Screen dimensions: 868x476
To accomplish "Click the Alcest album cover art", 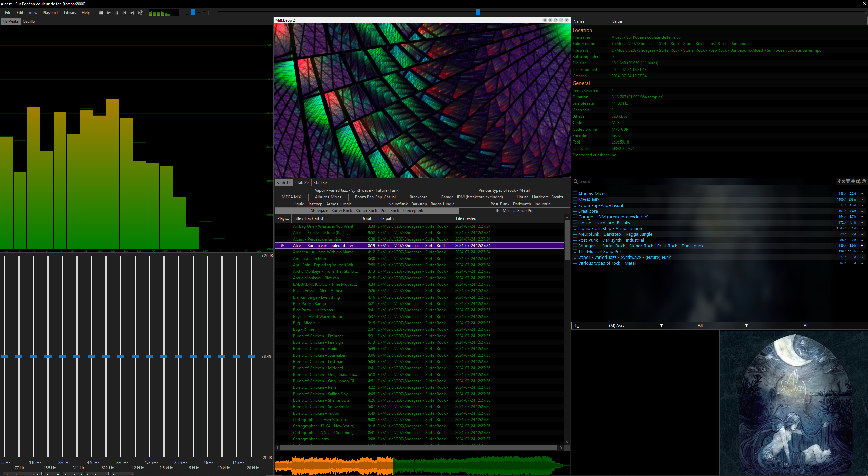I will click(793, 403).
